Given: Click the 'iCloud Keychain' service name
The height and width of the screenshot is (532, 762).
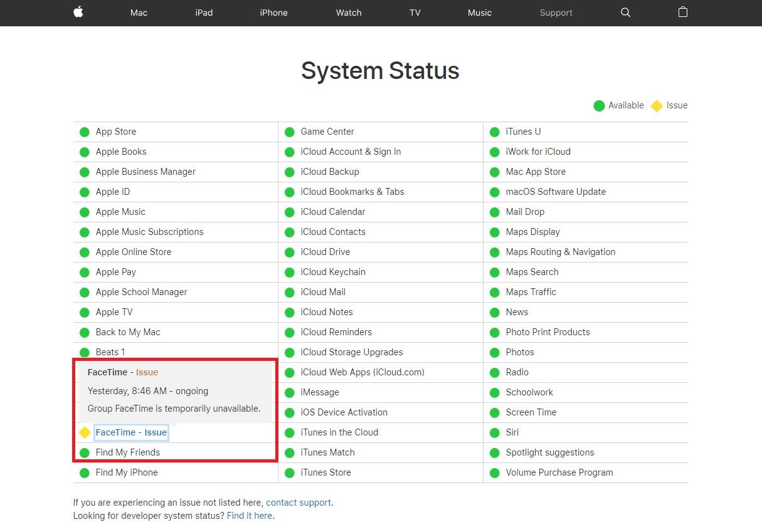Looking at the screenshot, I should 333,272.
